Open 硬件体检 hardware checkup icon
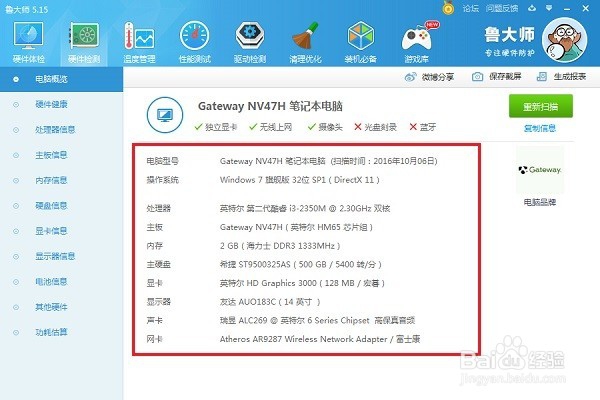The width and height of the screenshot is (600, 400). 28,36
